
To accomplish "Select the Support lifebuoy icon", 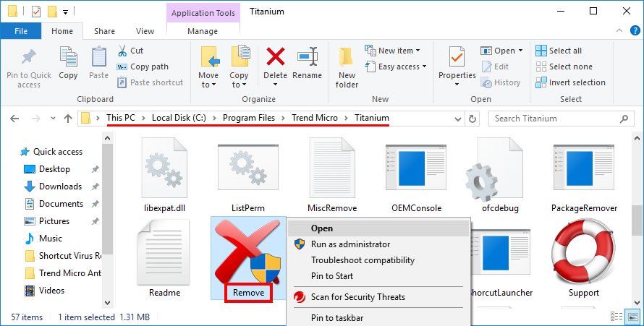I will point(584,252).
